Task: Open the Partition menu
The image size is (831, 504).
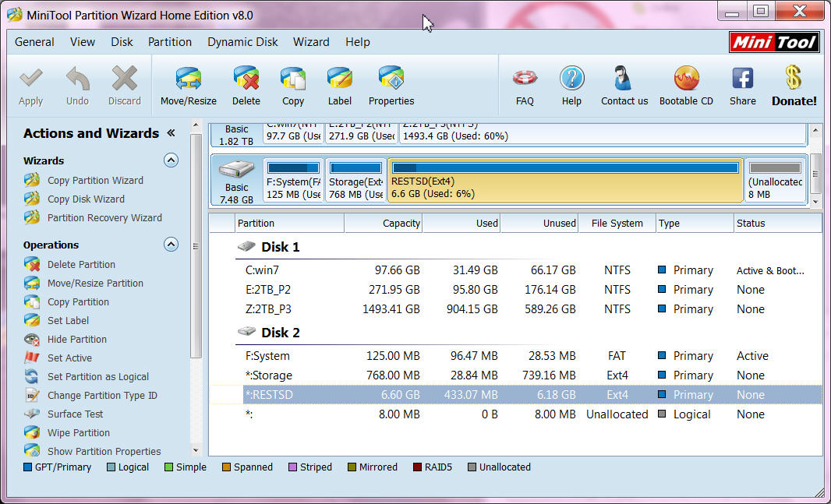Action: point(170,42)
